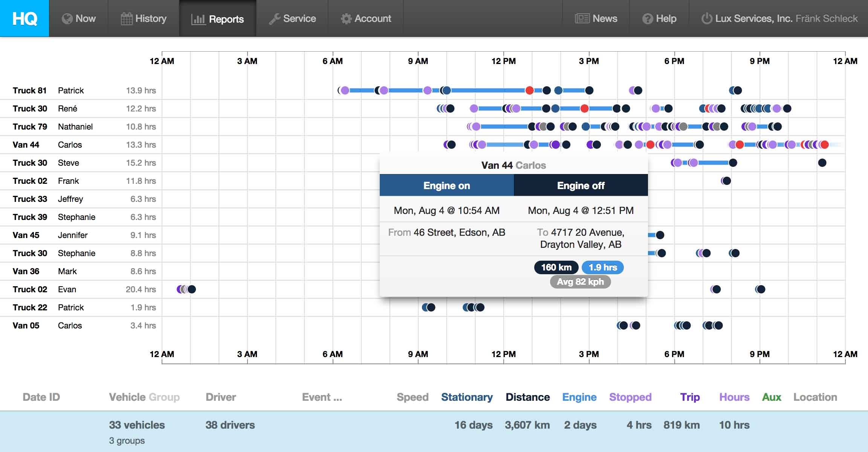Sort by the Distance column header
Screen dimensions: 868x452
(527, 397)
